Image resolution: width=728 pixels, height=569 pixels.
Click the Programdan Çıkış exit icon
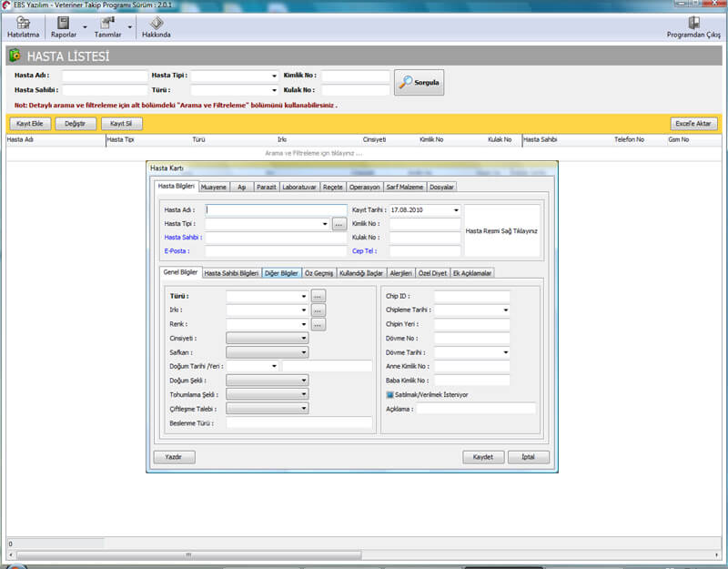pyautogui.click(x=693, y=24)
